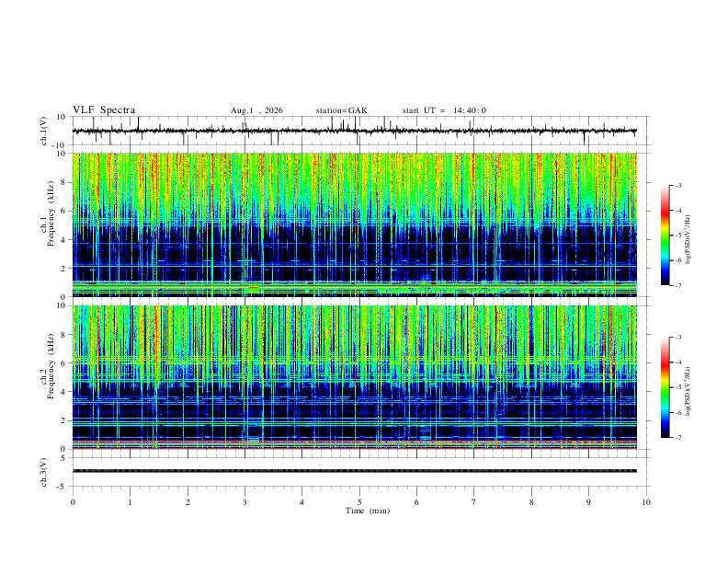Click the -7 label on lower color scale

coord(678,437)
